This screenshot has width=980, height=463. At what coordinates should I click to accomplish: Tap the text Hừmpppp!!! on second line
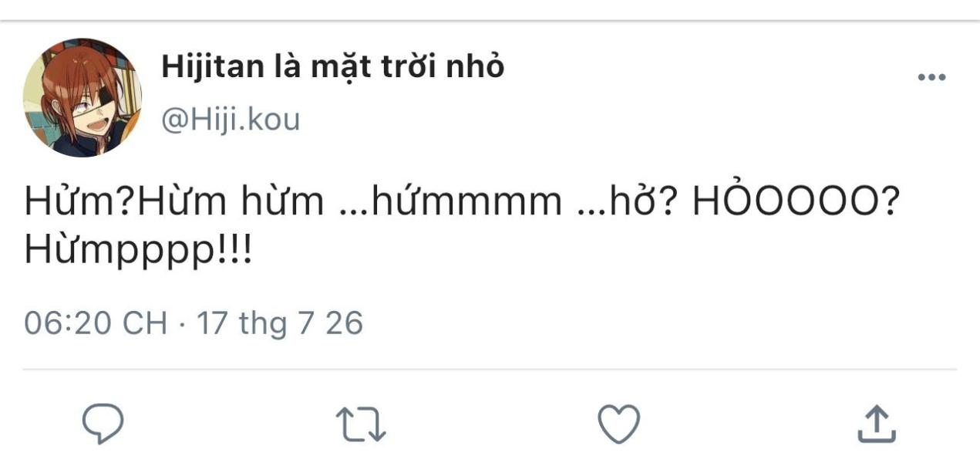[x=139, y=251]
